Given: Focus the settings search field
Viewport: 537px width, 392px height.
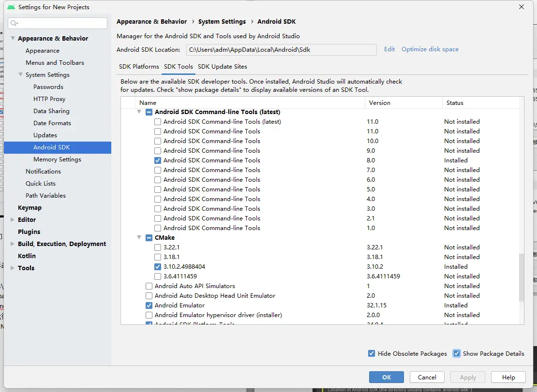Looking at the screenshot, I should pyautogui.click(x=58, y=23).
